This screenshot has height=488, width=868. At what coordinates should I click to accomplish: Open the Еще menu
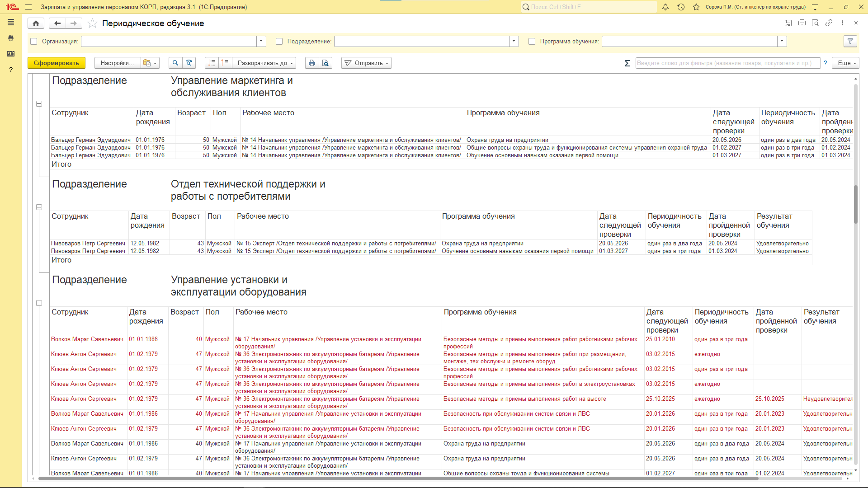[x=846, y=63]
